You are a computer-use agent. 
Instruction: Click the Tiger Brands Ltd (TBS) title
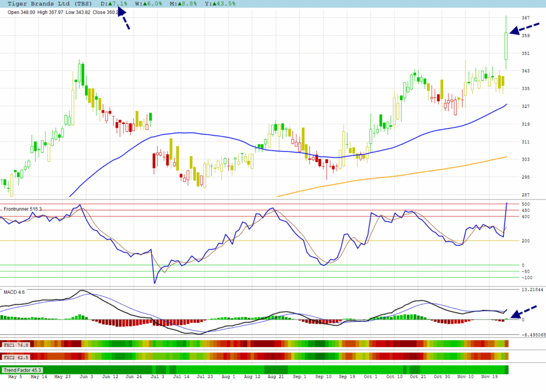point(49,3)
